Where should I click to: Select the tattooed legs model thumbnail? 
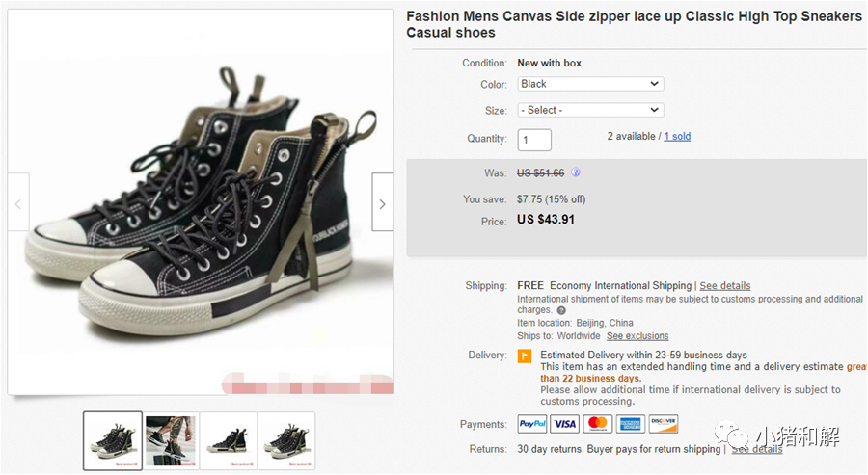pyautogui.click(x=171, y=441)
